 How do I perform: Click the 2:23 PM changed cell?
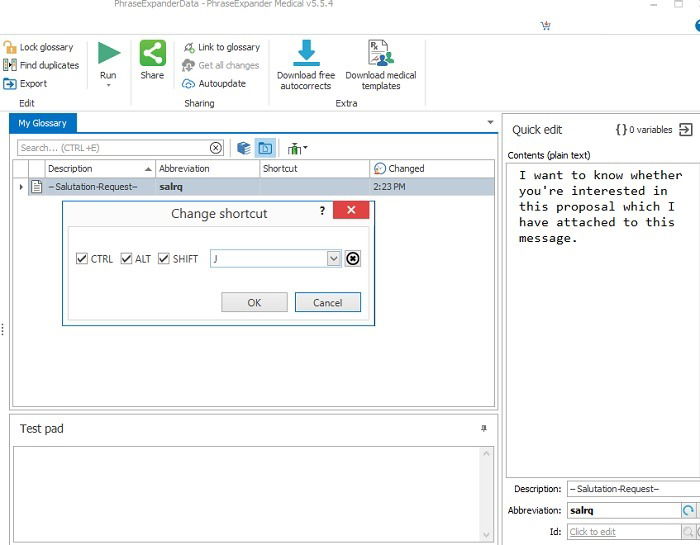tap(432, 187)
